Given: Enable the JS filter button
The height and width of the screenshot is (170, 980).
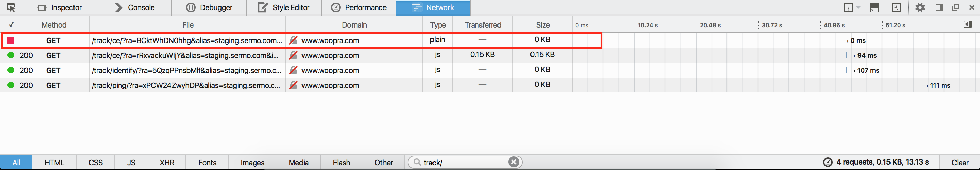Looking at the screenshot, I should tap(131, 163).
